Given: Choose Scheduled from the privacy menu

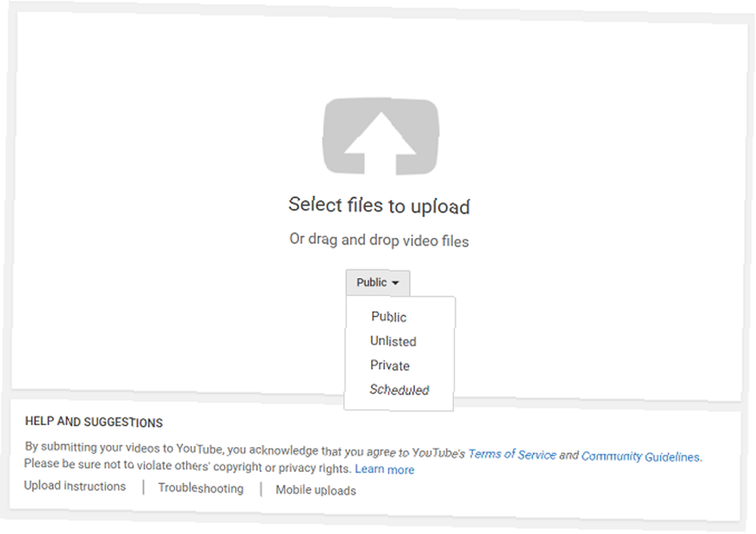Looking at the screenshot, I should 399,390.
